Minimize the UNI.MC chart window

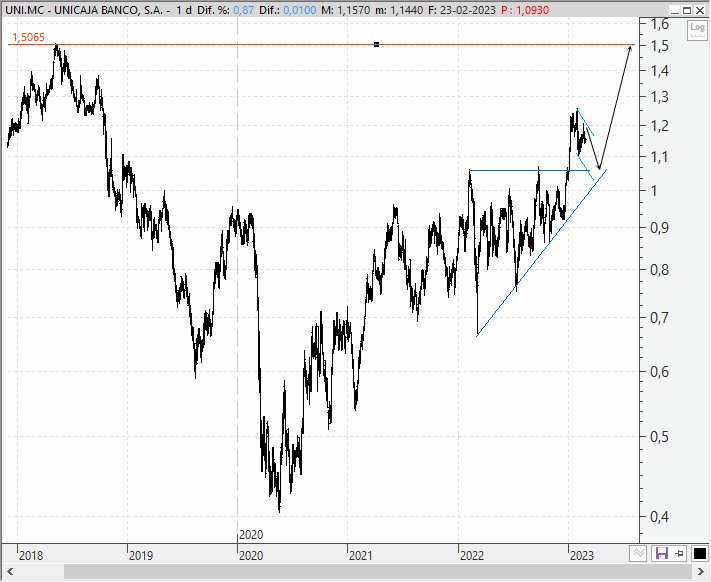[x=676, y=10]
